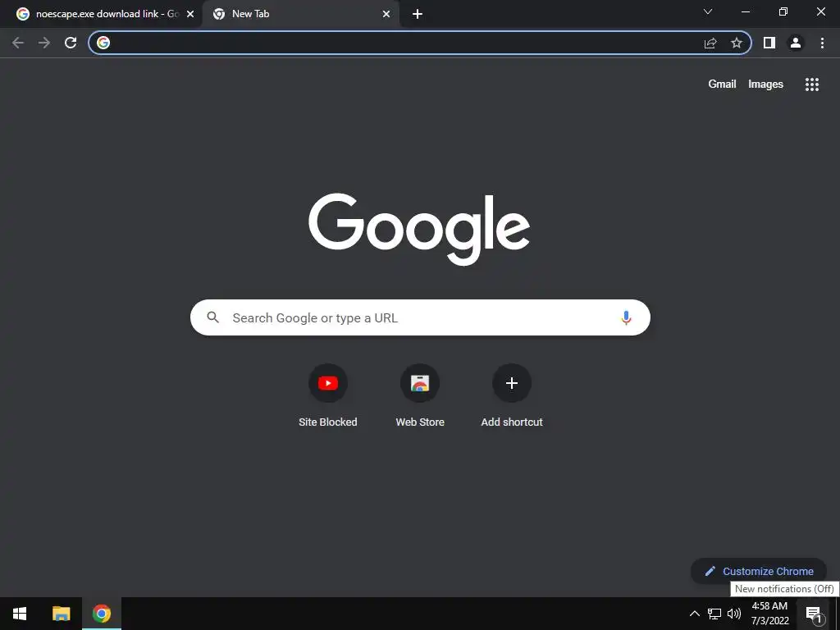Click the magnifier icon in search box
The image size is (840, 630).
coord(212,317)
